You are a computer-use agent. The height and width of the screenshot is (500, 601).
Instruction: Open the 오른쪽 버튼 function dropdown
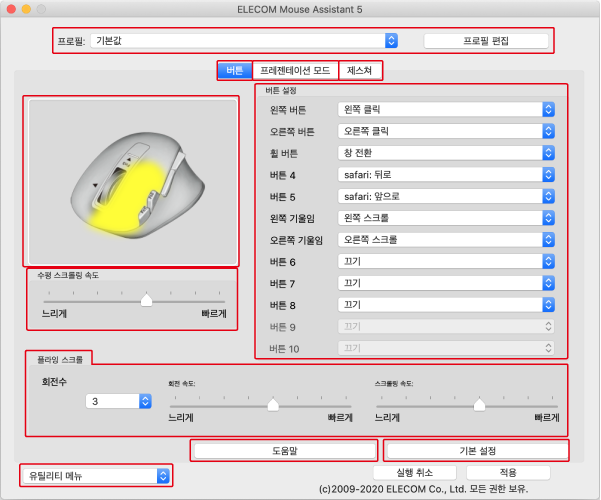pyautogui.click(x=446, y=131)
